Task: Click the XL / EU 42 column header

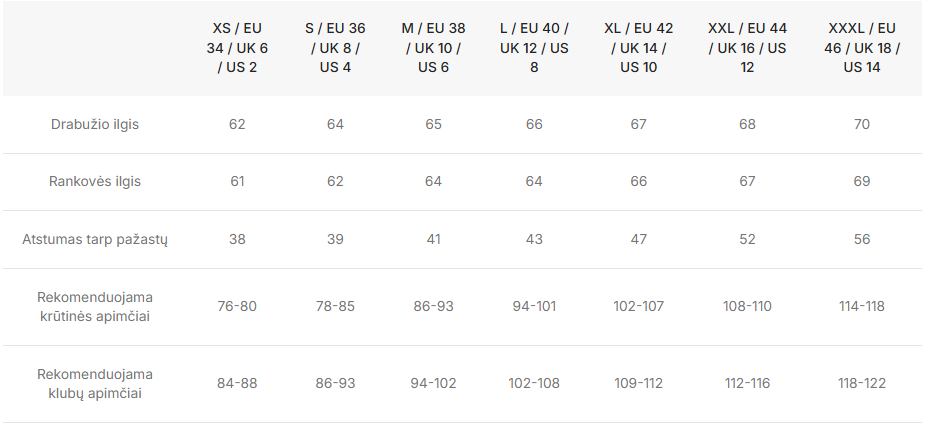Action: pyautogui.click(x=639, y=48)
